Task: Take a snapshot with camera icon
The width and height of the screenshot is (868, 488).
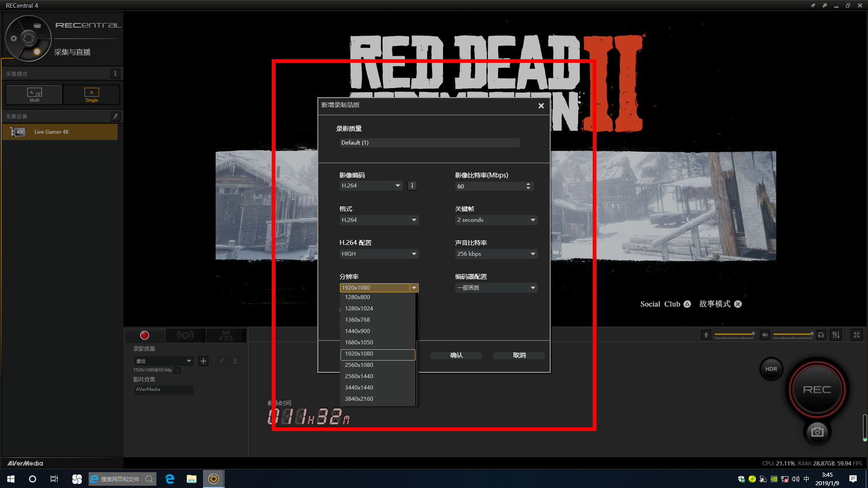Action: point(817,432)
